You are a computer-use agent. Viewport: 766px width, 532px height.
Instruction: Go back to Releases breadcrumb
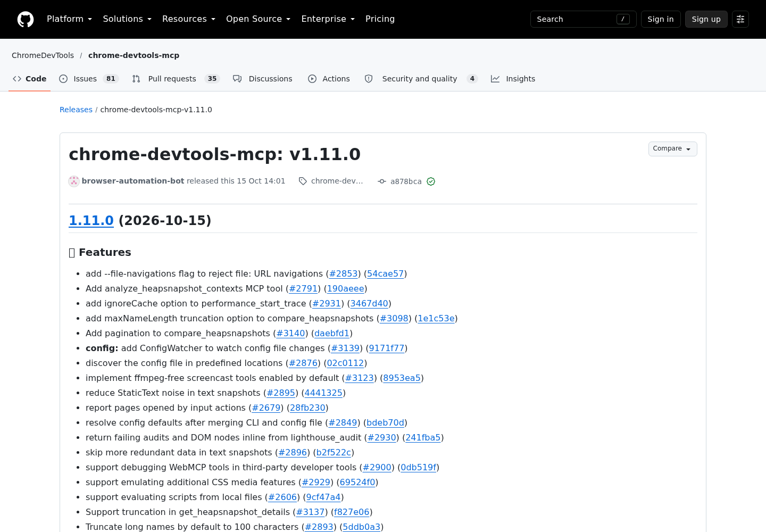tap(76, 110)
